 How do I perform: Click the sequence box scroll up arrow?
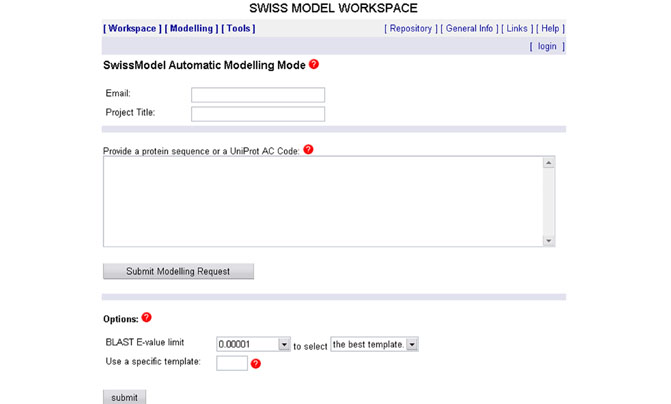[x=549, y=163]
